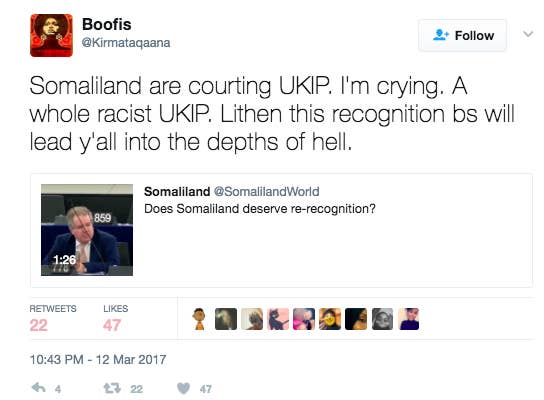The image size is (544, 400).
Task: View the 47 likes count
Action: click(x=112, y=325)
